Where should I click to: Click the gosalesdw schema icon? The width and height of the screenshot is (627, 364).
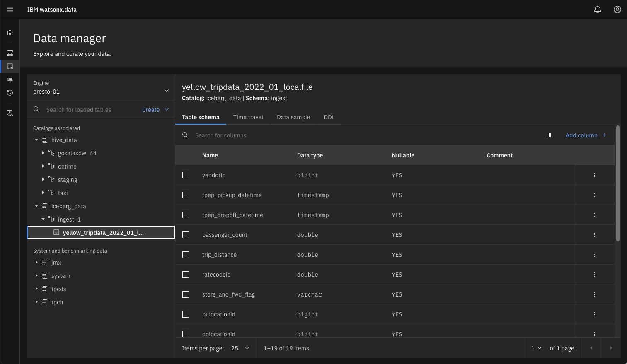pyautogui.click(x=51, y=153)
